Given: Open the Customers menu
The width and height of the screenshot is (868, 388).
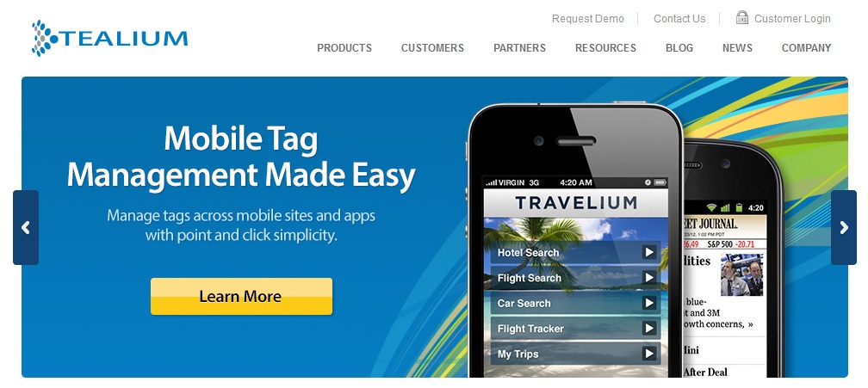Looking at the screenshot, I should click(432, 48).
